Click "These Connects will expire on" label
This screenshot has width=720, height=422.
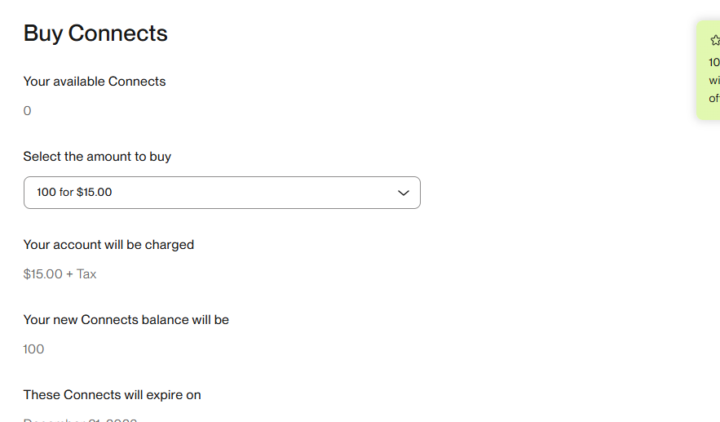[x=112, y=395]
